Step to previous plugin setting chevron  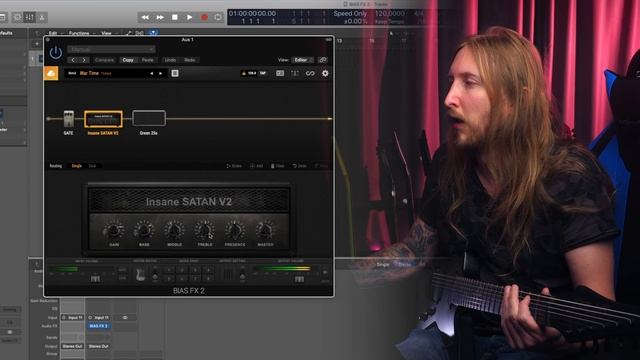[73, 60]
